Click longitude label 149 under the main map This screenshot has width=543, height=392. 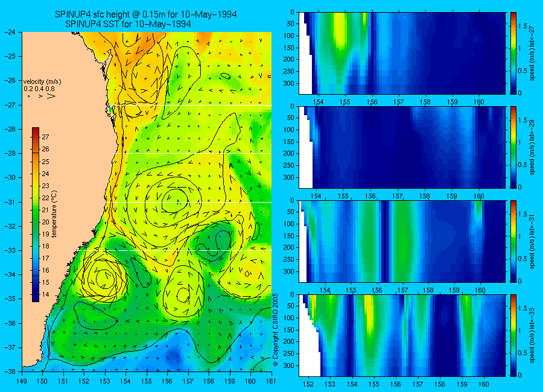click(22, 381)
